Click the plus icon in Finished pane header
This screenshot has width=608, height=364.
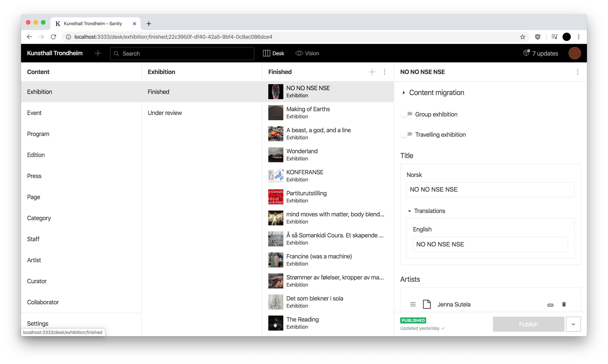point(372,72)
